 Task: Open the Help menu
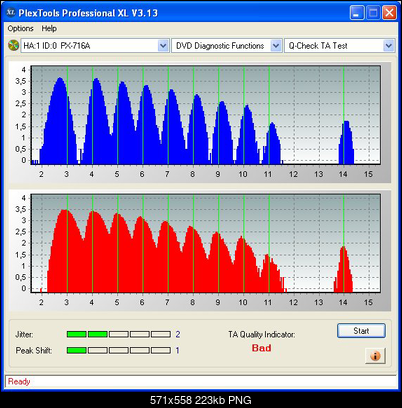click(x=49, y=29)
